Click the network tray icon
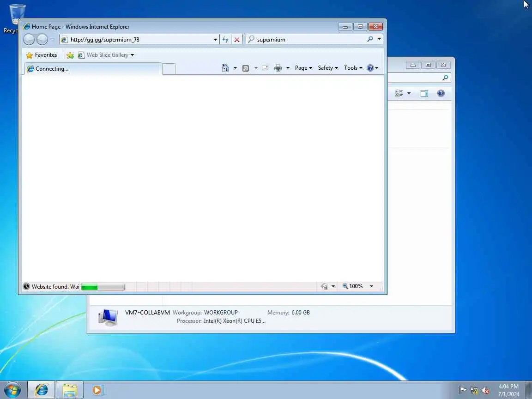532x399 pixels. coord(474,391)
